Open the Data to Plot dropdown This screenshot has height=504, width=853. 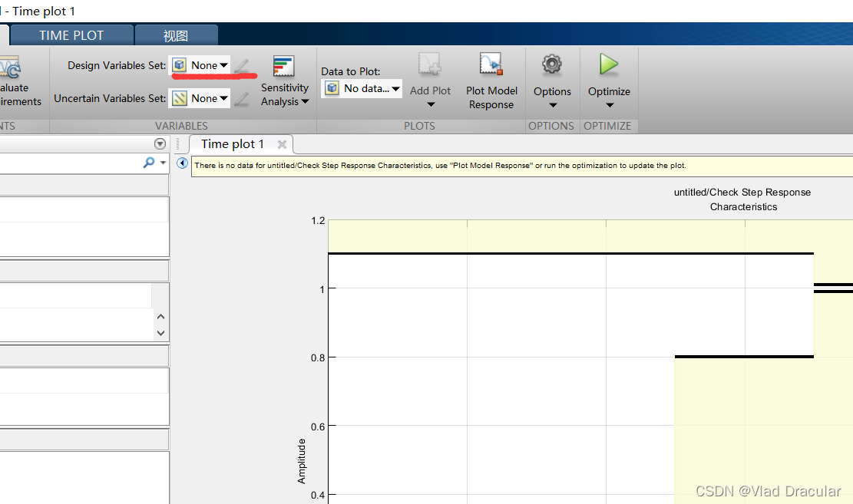click(361, 89)
